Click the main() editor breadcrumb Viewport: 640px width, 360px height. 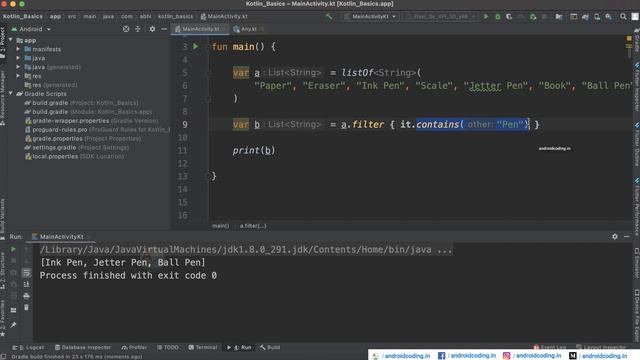click(x=220, y=226)
